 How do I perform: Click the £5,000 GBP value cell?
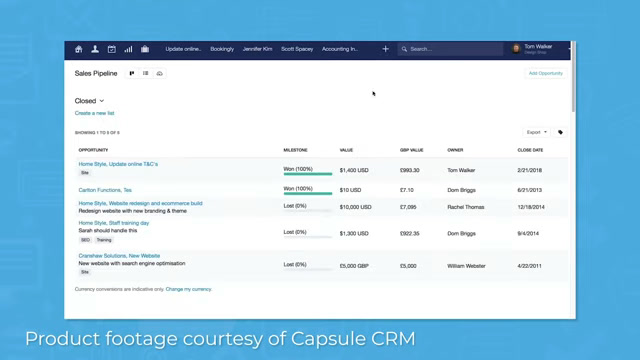[354, 266]
